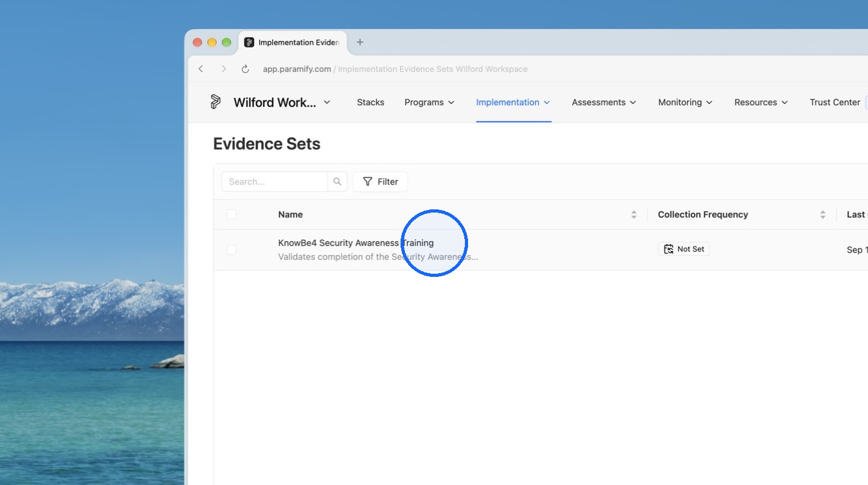Click the evidence sets Search field
Image resolution: width=868 pixels, height=485 pixels.
tap(274, 182)
